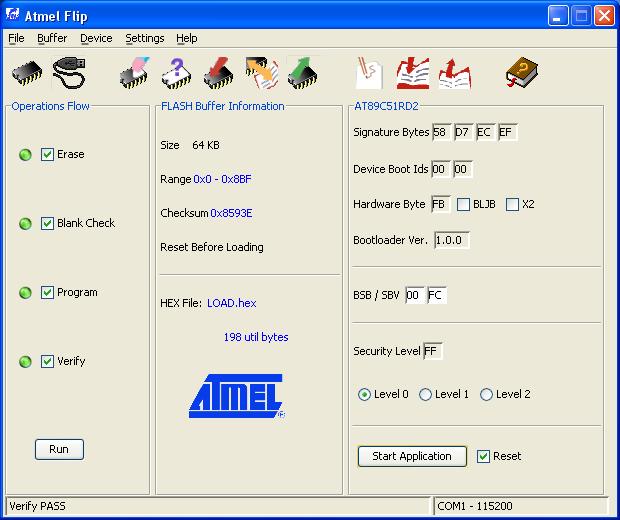Uncheck the Verify checkbox
Viewport: 620px width, 520px height.
point(47,361)
